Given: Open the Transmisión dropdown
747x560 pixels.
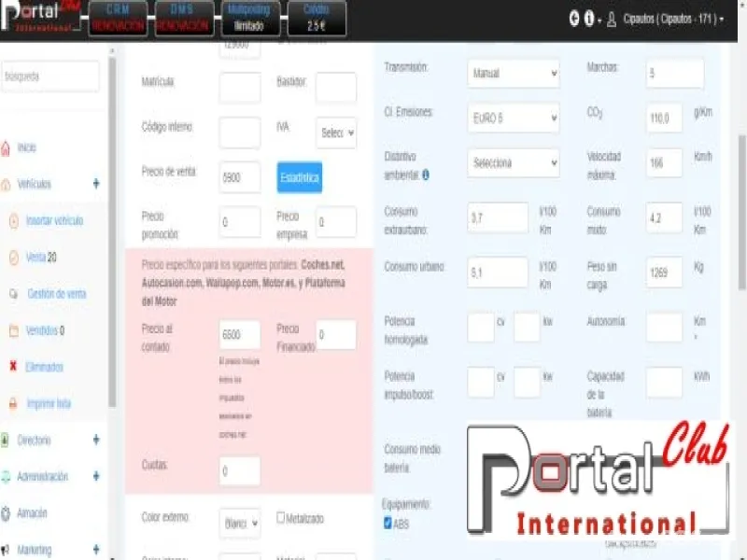Looking at the screenshot, I should [x=513, y=72].
